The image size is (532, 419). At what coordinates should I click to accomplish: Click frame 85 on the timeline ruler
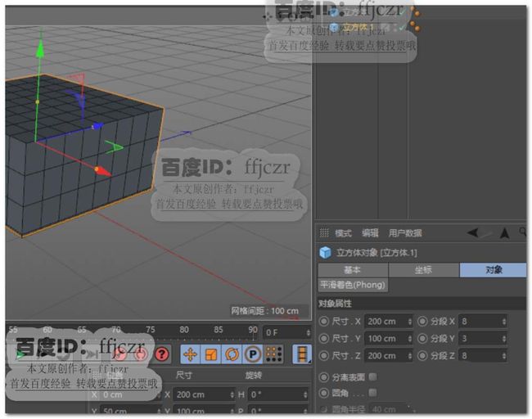point(219,330)
